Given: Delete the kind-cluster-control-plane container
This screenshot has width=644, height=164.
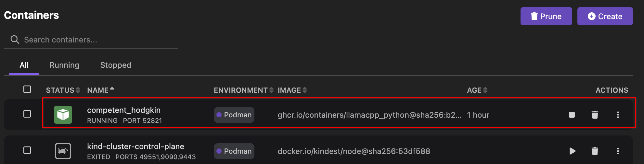Looking at the screenshot, I should (x=595, y=151).
